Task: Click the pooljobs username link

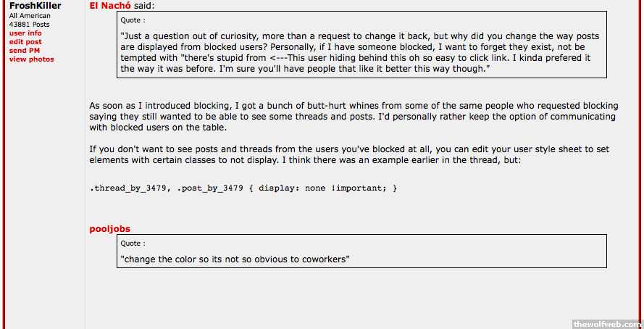Action: (x=109, y=229)
